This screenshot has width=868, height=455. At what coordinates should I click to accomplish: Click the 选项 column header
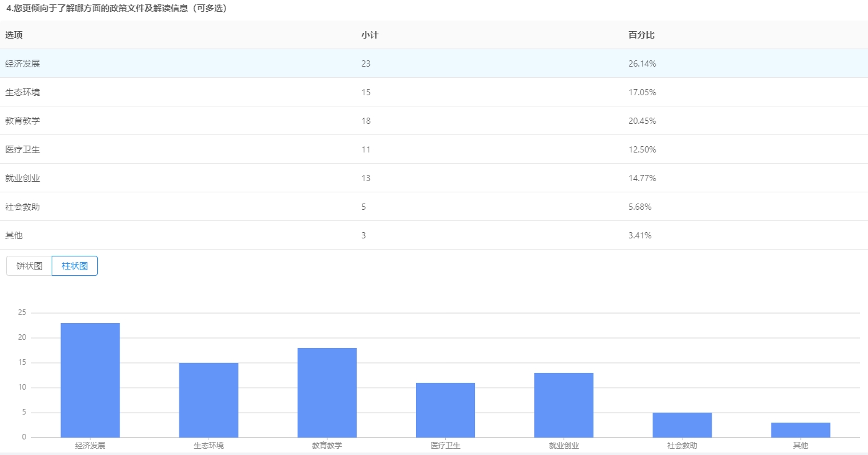coord(14,35)
